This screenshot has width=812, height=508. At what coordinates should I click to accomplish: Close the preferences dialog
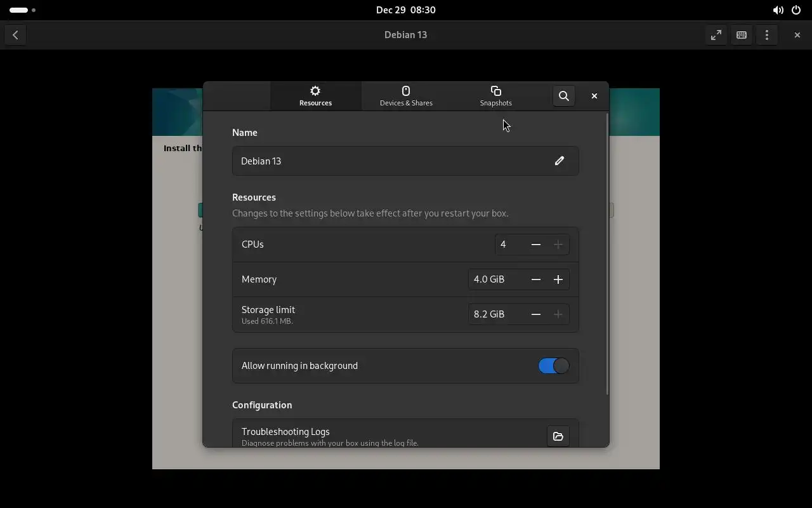point(594,96)
